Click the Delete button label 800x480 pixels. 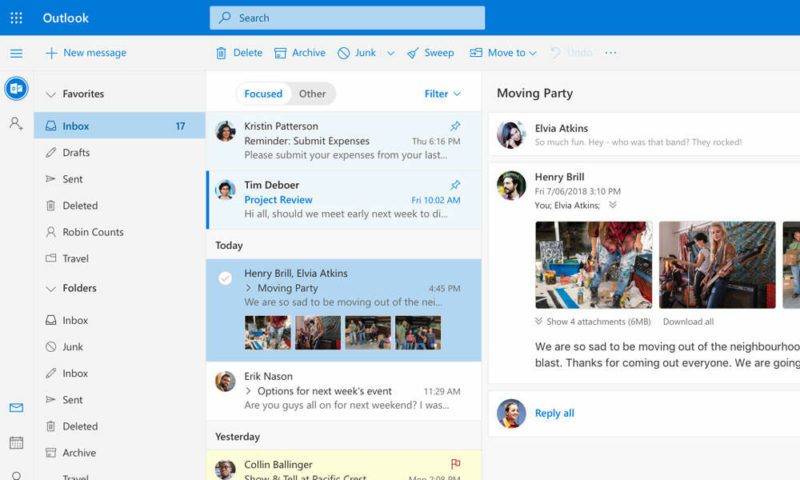pyautogui.click(x=247, y=53)
